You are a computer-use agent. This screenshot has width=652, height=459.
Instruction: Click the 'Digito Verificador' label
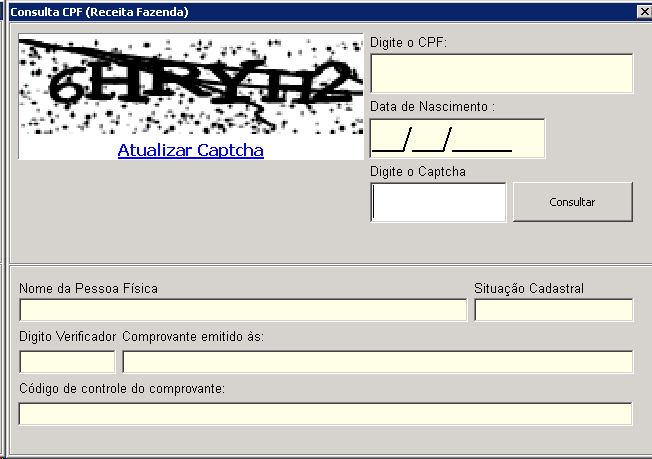click(x=67, y=336)
